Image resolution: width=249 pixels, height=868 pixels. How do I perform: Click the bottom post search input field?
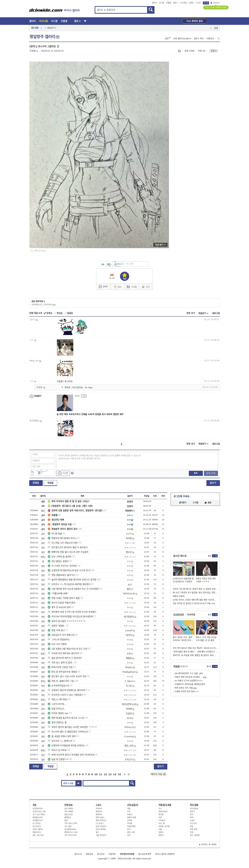(106, 783)
